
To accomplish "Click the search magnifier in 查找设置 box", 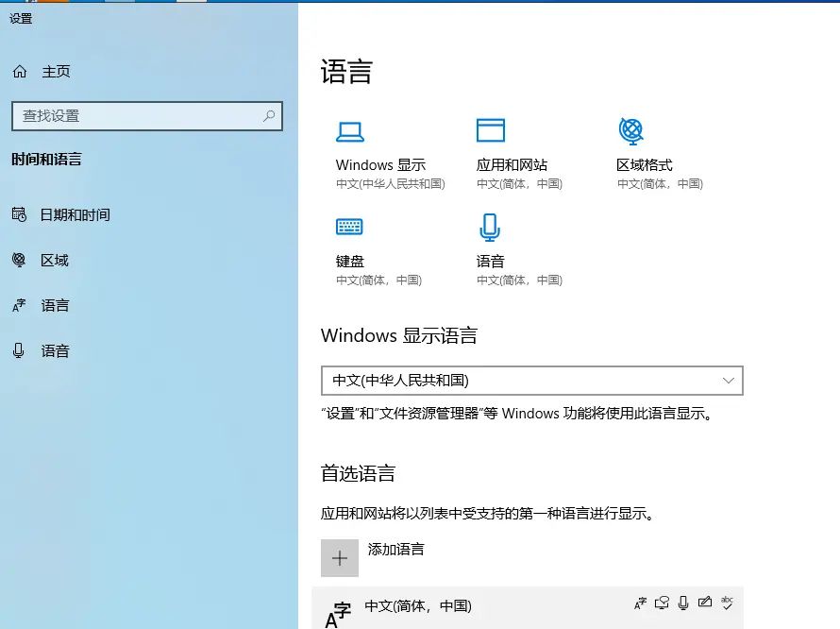I will coord(269,116).
